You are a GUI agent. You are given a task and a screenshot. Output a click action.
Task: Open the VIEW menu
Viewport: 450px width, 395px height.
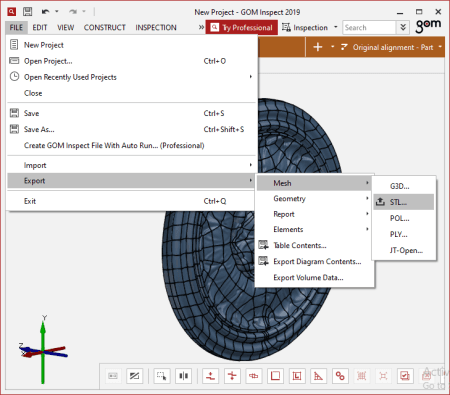(x=65, y=28)
